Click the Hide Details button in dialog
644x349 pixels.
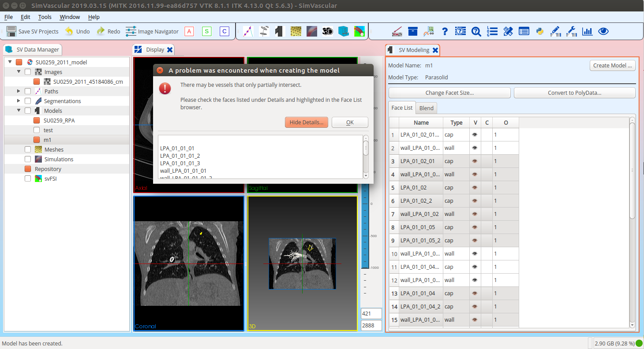(306, 122)
